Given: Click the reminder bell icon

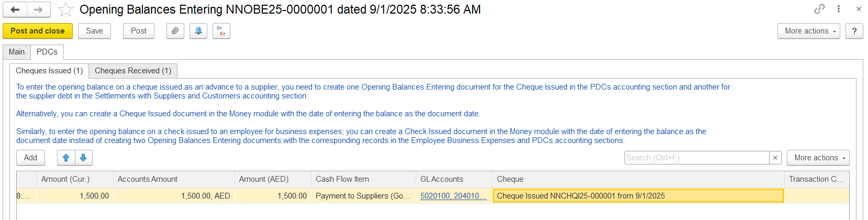Looking at the screenshot, I should tap(198, 31).
